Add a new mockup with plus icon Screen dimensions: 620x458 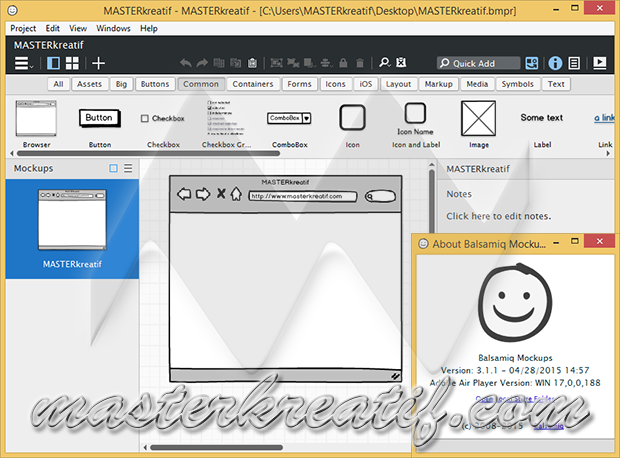point(98,63)
